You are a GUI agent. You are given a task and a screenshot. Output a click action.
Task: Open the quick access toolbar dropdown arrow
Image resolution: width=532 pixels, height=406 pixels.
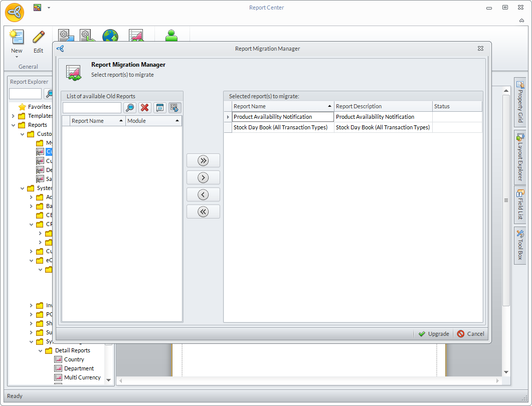coord(49,8)
